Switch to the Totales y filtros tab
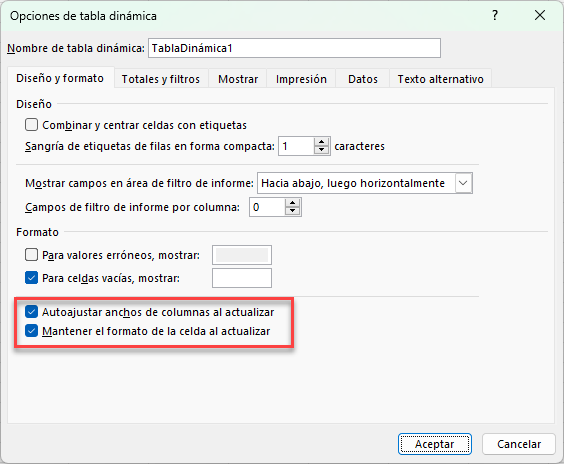 161,79
